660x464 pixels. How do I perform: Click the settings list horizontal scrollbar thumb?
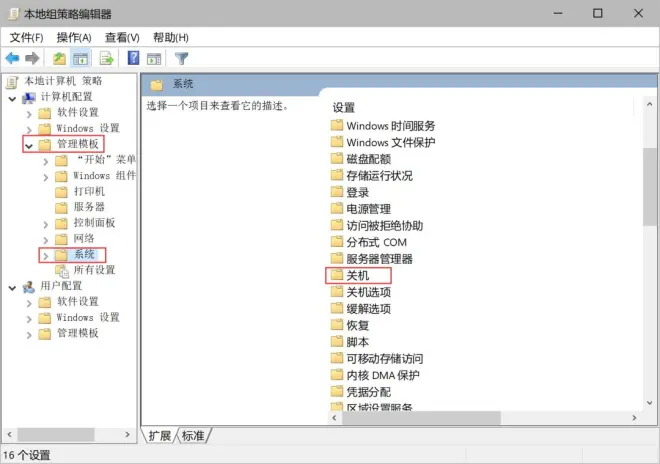click(421, 418)
